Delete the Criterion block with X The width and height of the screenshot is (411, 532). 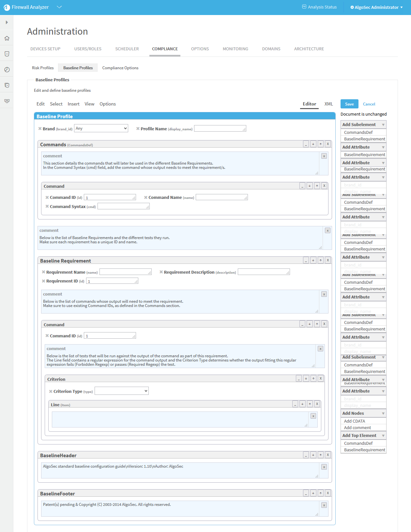click(321, 379)
